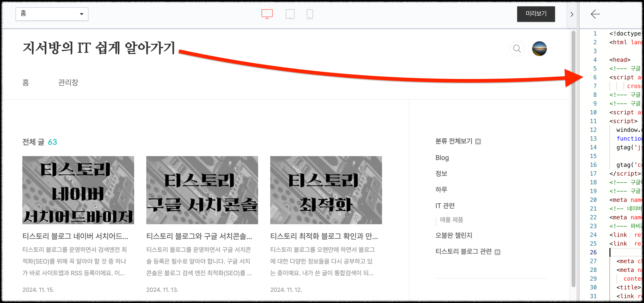
Task: Open the 애플 제품 subcategory
Action: click(x=451, y=220)
